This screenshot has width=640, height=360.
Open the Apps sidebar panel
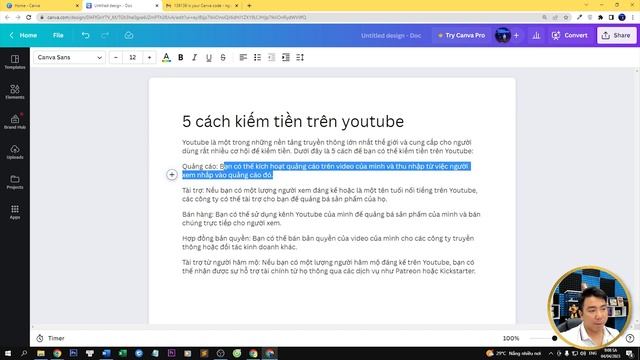[x=15, y=212]
